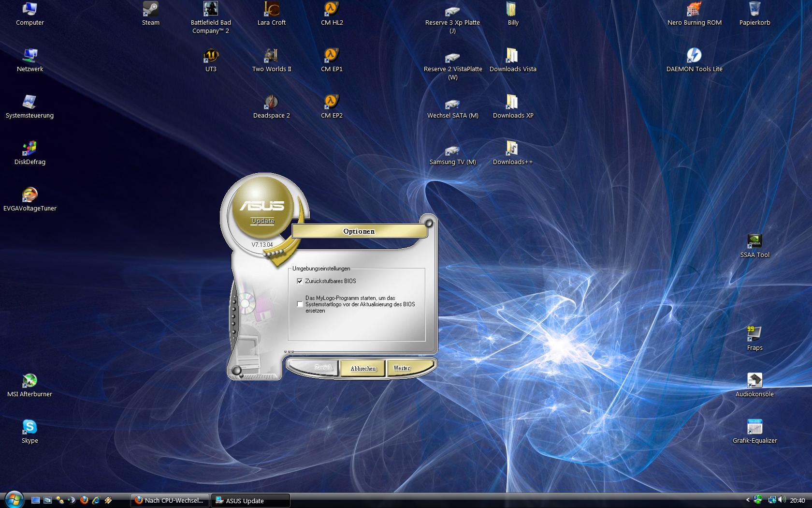The image size is (812, 508).
Task: Switch to Nach CPU-Wechsel Firefox taskbar button
Action: (x=170, y=500)
